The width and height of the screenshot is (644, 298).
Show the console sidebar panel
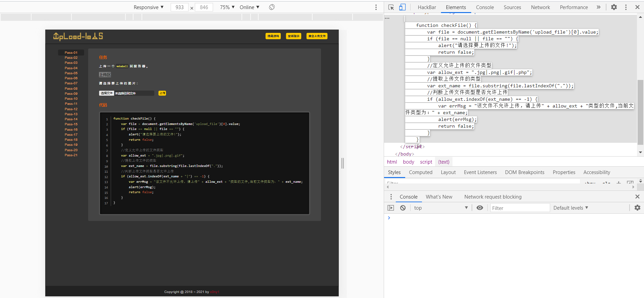point(391,208)
